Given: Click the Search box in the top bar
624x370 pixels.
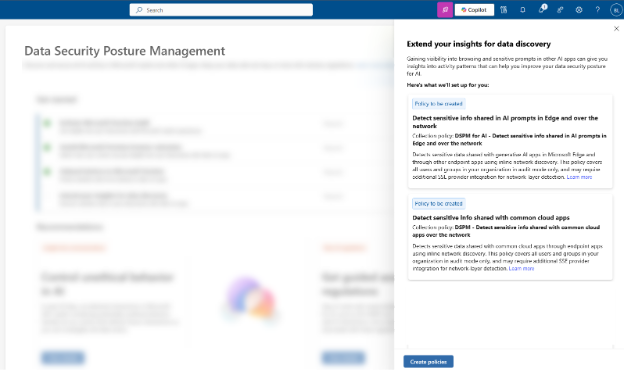Looking at the screenshot, I should tap(221, 10).
